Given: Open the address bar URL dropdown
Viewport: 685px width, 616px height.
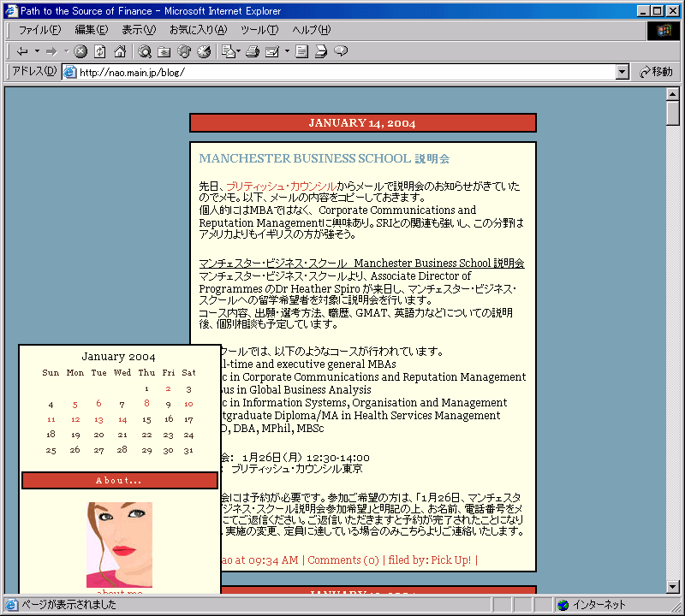Looking at the screenshot, I should click(x=622, y=72).
